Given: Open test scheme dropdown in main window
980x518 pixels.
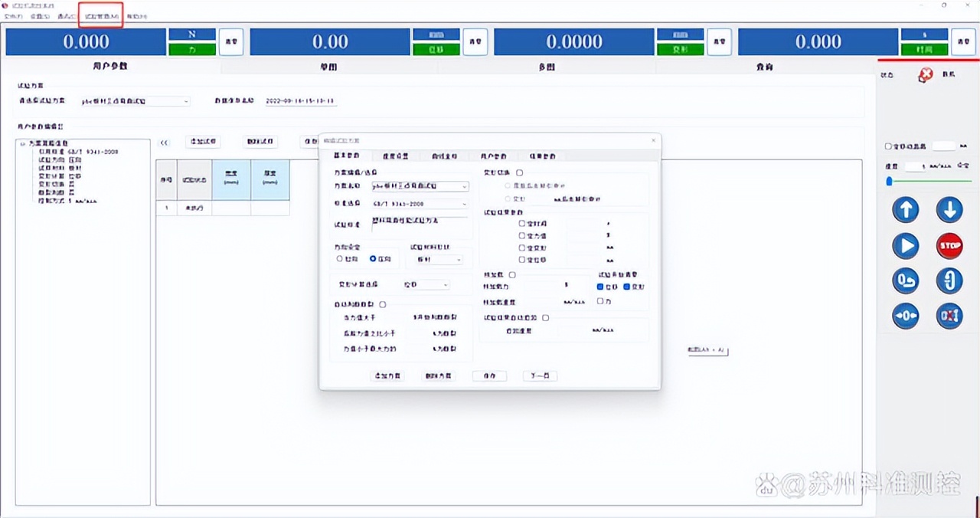Looking at the screenshot, I should click(136, 101).
